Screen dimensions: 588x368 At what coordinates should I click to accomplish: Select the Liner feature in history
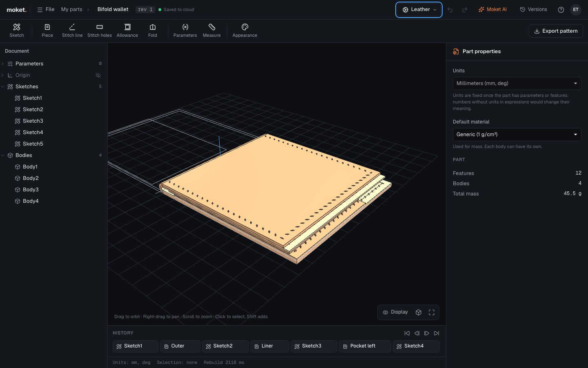point(269,346)
